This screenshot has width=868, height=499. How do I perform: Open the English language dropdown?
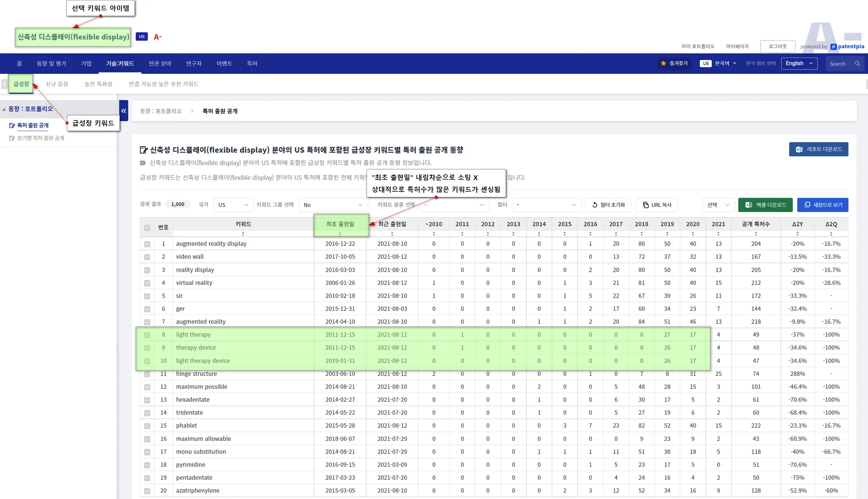pos(799,64)
